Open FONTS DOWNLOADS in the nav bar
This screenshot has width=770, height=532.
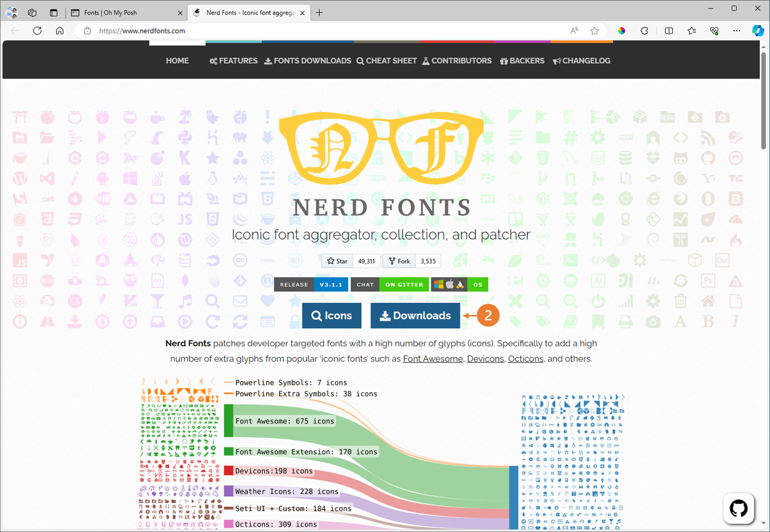(x=308, y=61)
